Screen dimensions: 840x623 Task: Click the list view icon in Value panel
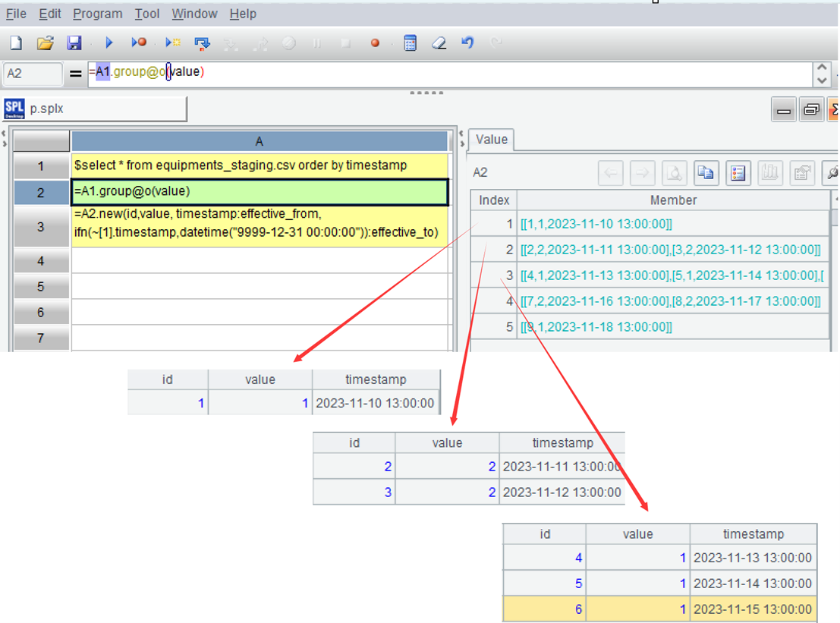click(x=738, y=173)
